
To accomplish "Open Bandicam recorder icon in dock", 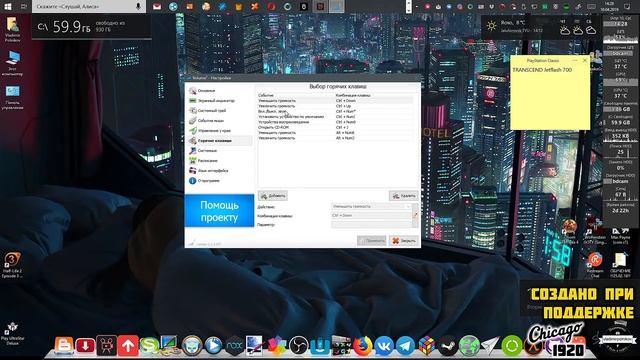I will (107, 346).
